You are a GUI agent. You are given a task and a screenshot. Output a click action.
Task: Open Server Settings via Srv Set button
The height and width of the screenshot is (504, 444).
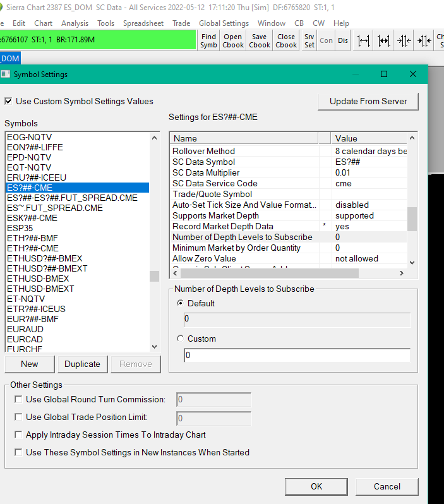[x=309, y=40]
